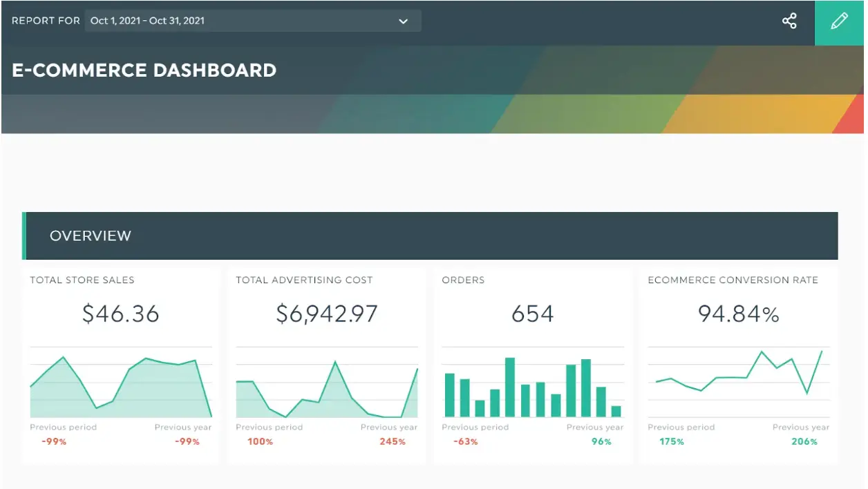The image size is (868, 489).
Task: Toggle the -99% Previous period indicator
Action: click(x=53, y=441)
